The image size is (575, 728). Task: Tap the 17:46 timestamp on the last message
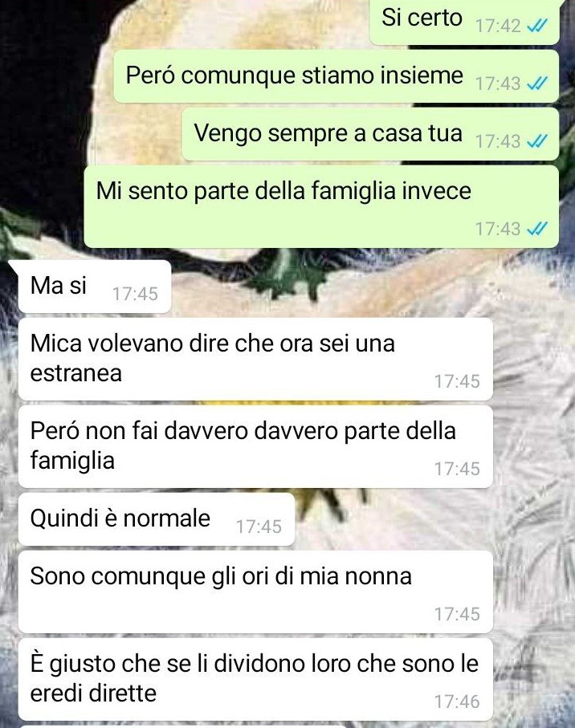pos(457,702)
